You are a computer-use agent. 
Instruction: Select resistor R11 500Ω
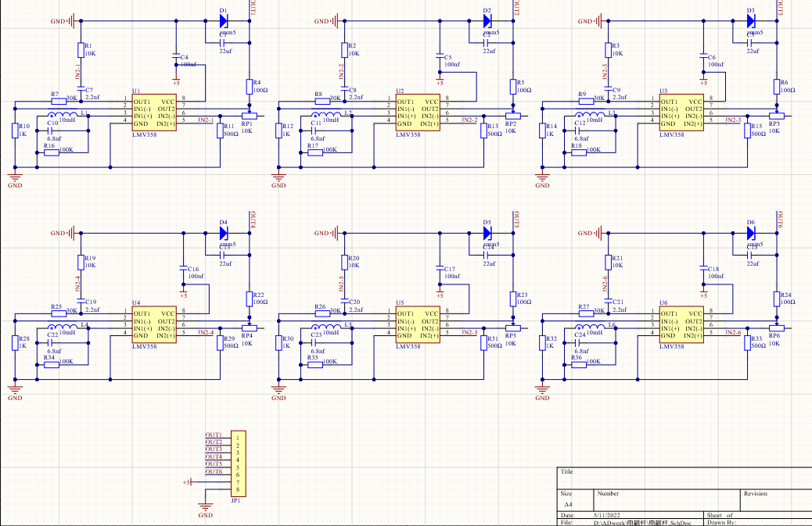tap(220, 131)
